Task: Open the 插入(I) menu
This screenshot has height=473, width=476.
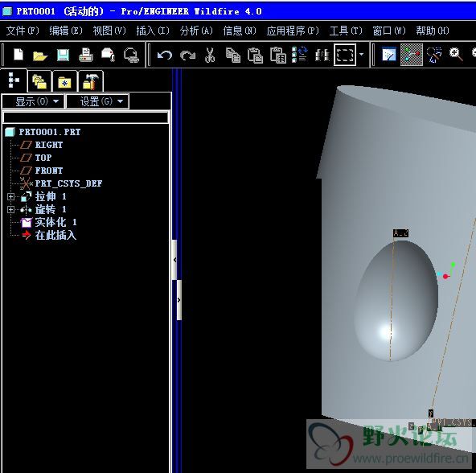Action: pyautogui.click(x=153, y=31)
